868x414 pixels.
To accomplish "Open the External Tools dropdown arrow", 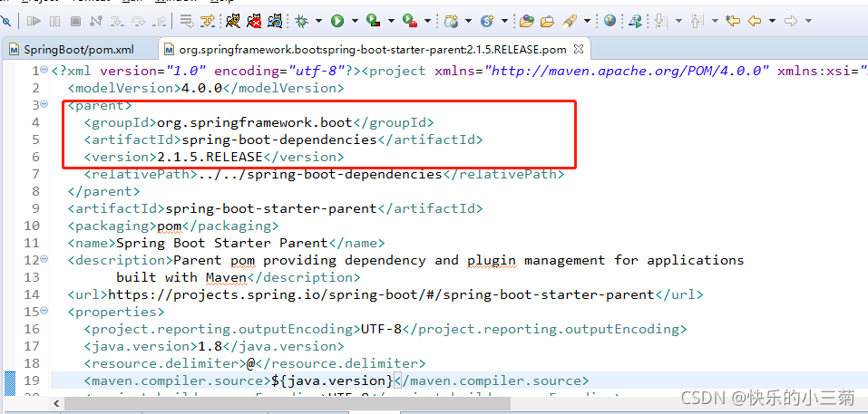I will [x=427, y=21].
